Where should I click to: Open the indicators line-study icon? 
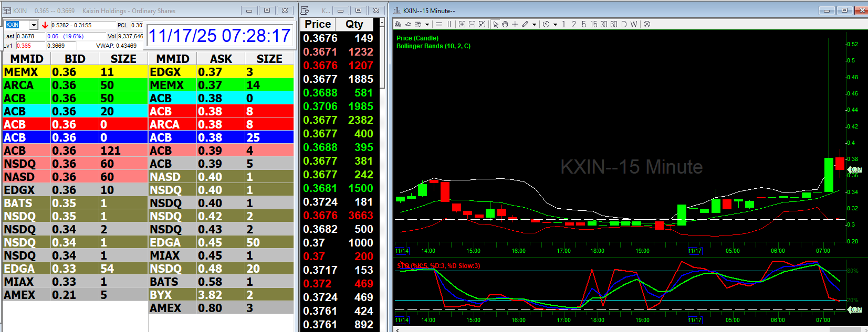click(418, 24)
